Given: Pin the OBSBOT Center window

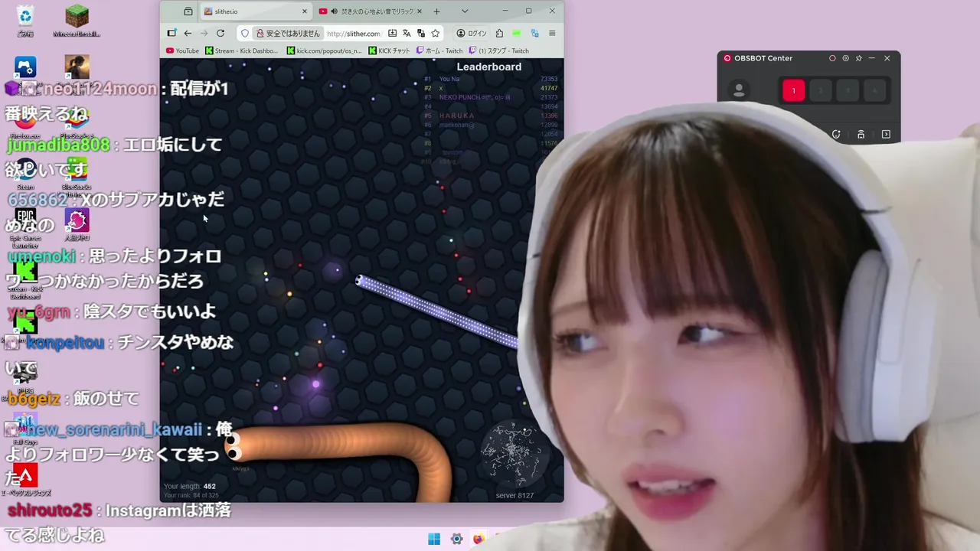Looking at the screenshot, I should (858, 58).
